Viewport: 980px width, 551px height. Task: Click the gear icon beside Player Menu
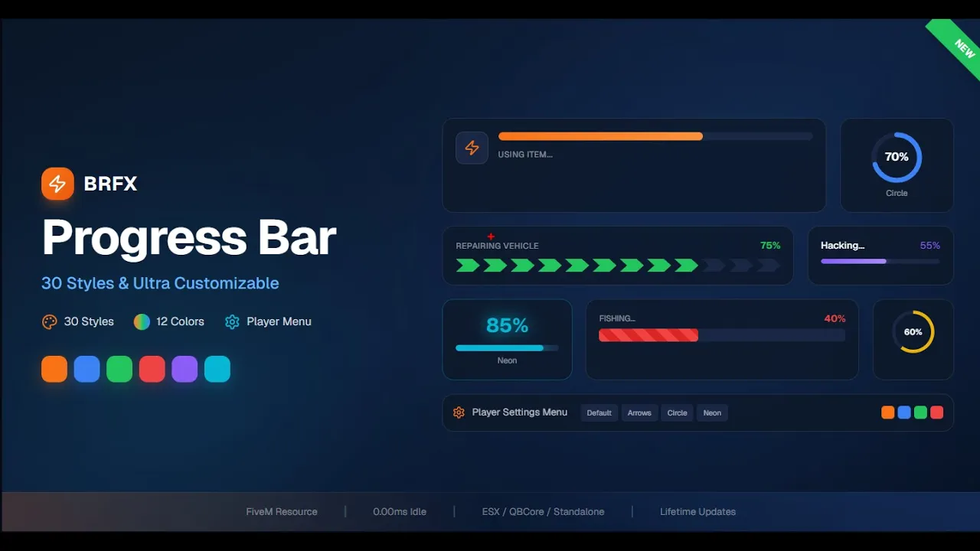(x=232, y=322)
